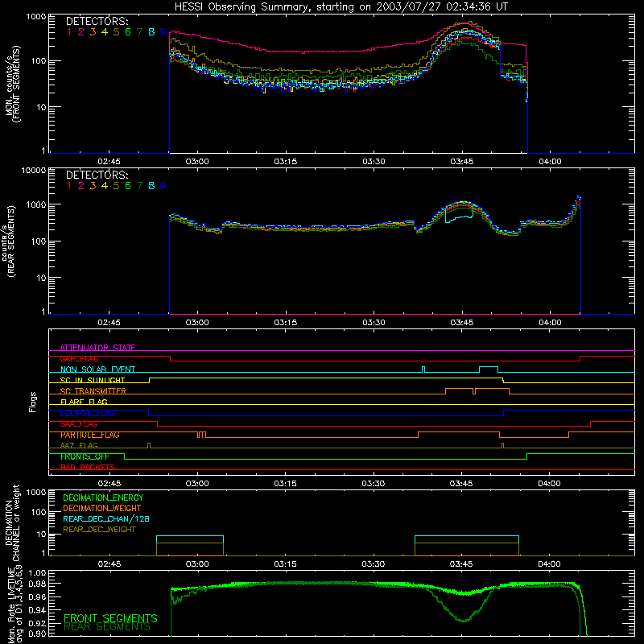The width and height of the screenshot is (644, 644).
Task: Select the FLARE_FLAG label
Action: click(x=84, y=402)
